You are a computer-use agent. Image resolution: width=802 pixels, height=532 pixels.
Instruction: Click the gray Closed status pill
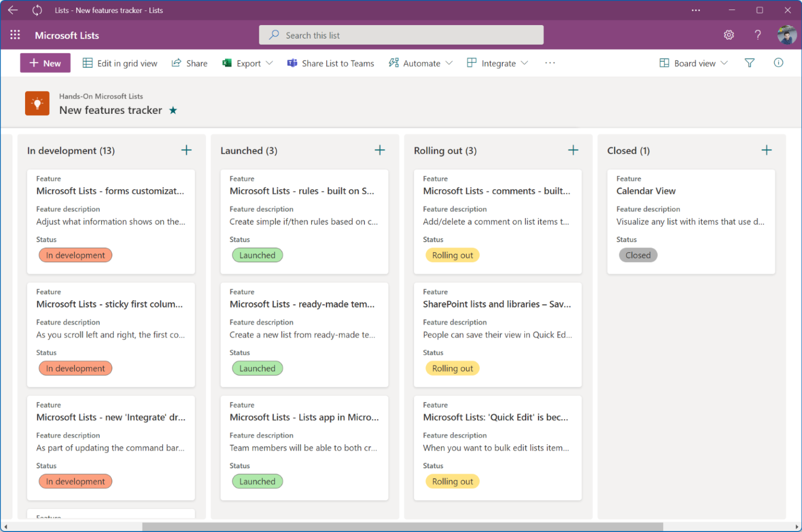click(638, 255)
